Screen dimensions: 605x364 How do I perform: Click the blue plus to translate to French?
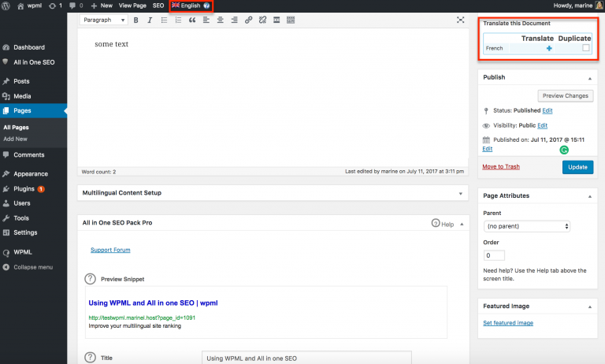(x=549, y=48)
